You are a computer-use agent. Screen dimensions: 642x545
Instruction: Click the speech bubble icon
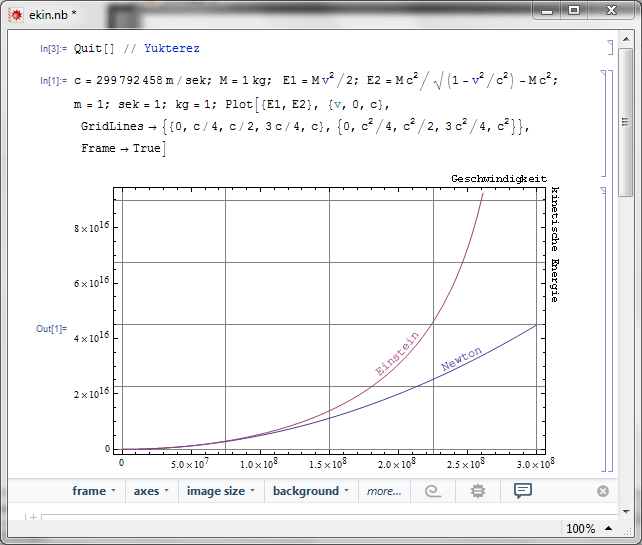(x=522, y=491)
